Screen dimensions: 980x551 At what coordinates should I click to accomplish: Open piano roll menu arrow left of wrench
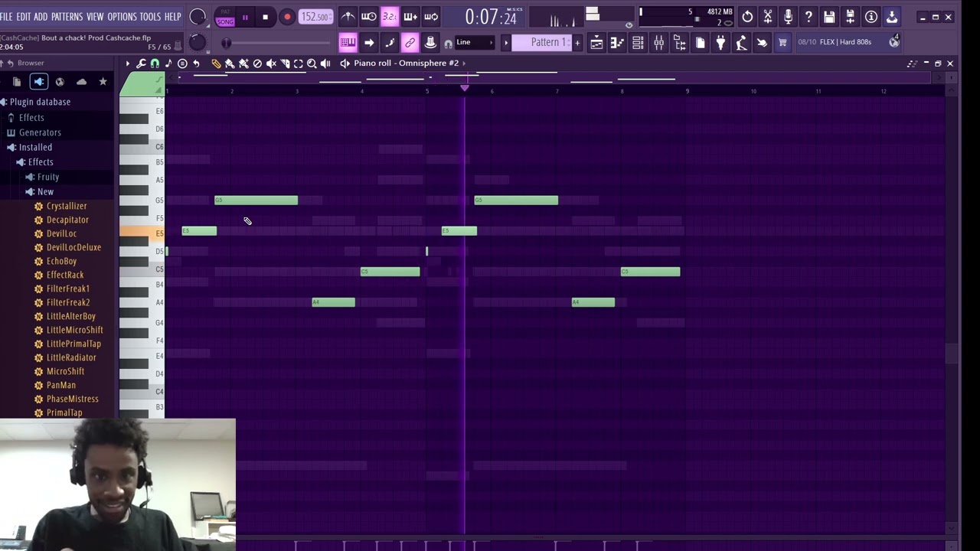coord(128,64)
